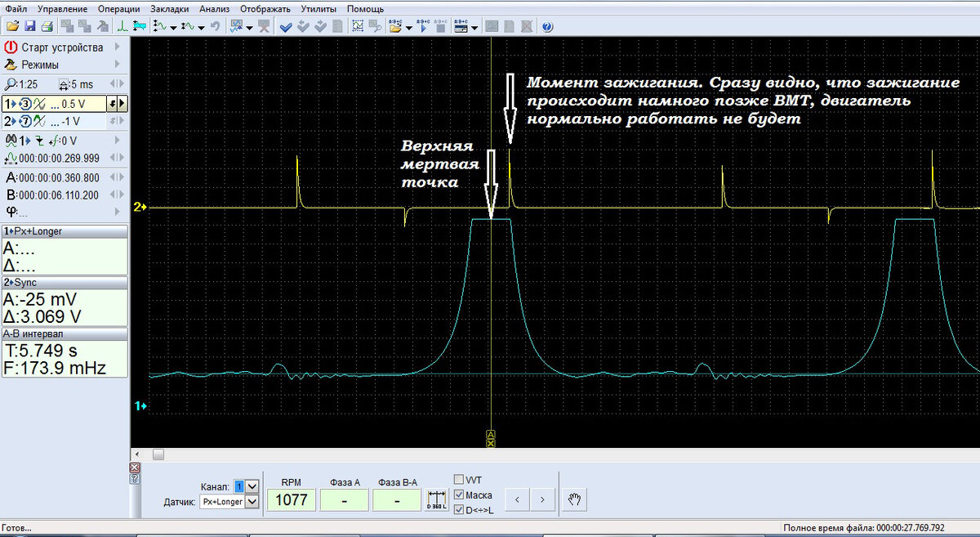This screenshot has width=980, height=537.
Task: Click the scrollbar left arrow
Action: click(136, 454)
